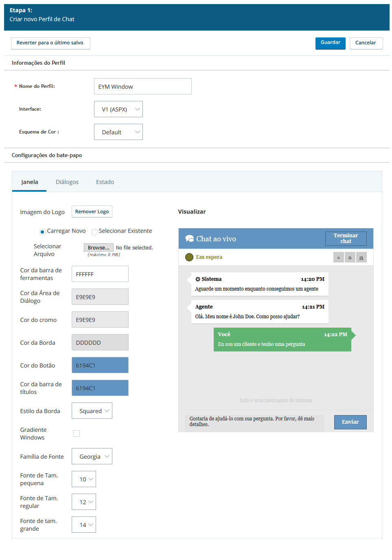The width and height of the screenshot is (392, 560).
Task: Click the Guardar button
Action: [x=331, y=43]
